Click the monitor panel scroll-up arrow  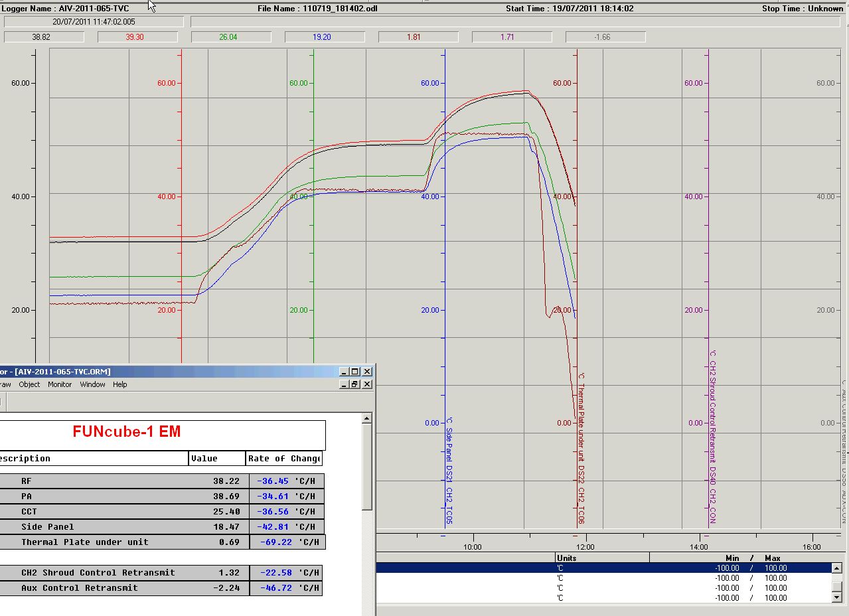(367, 418)
